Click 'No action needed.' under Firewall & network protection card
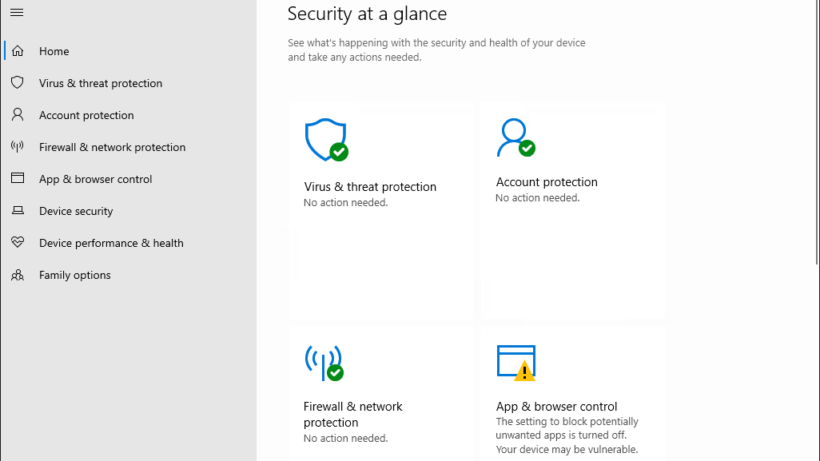 point(346,439)
